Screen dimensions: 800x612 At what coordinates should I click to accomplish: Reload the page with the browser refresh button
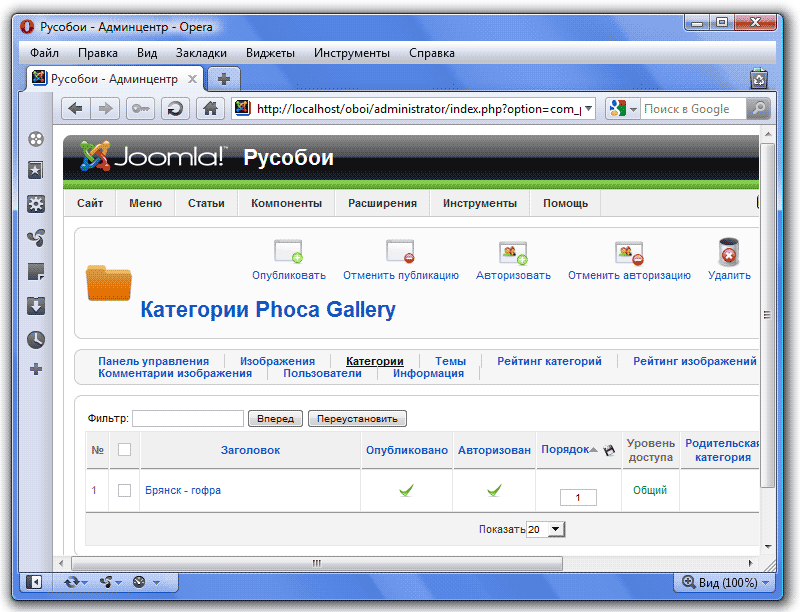[x=175, y=109]
